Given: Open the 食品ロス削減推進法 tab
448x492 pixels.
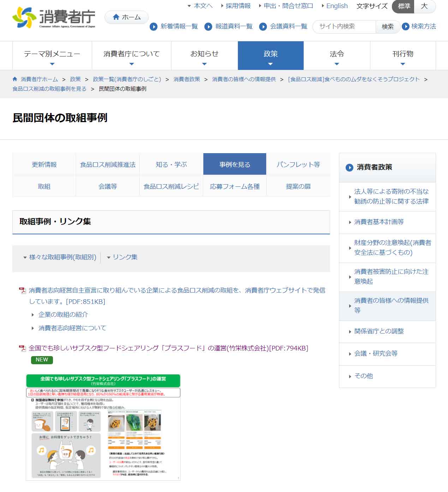Looking at the screenshot, I should point(108,164).
